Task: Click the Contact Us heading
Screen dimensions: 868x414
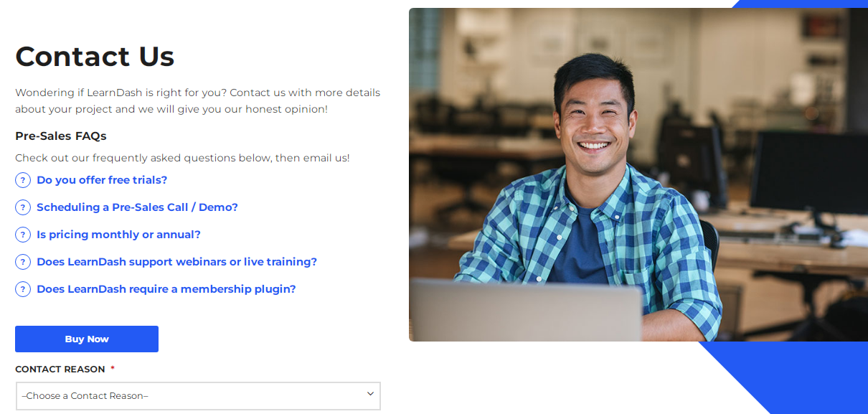Action: (x=95, y=57)
